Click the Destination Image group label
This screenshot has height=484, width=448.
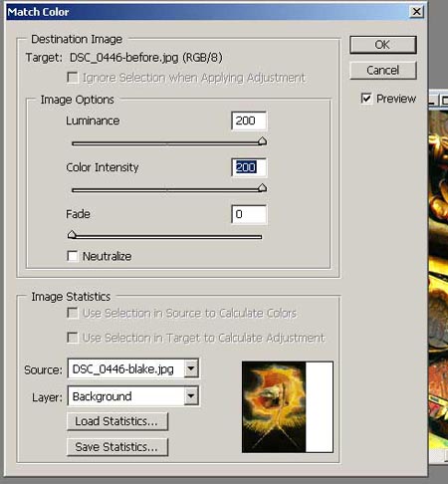point(77,39)
